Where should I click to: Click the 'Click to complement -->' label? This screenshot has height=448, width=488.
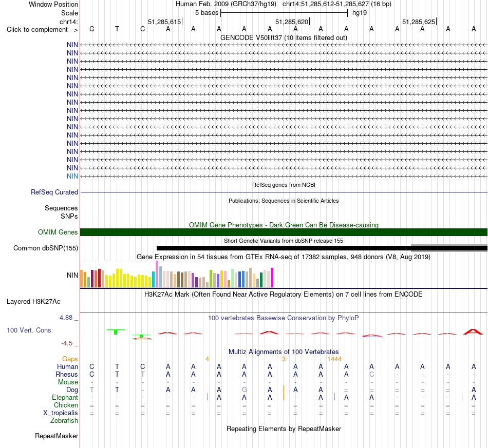point(42,30)
